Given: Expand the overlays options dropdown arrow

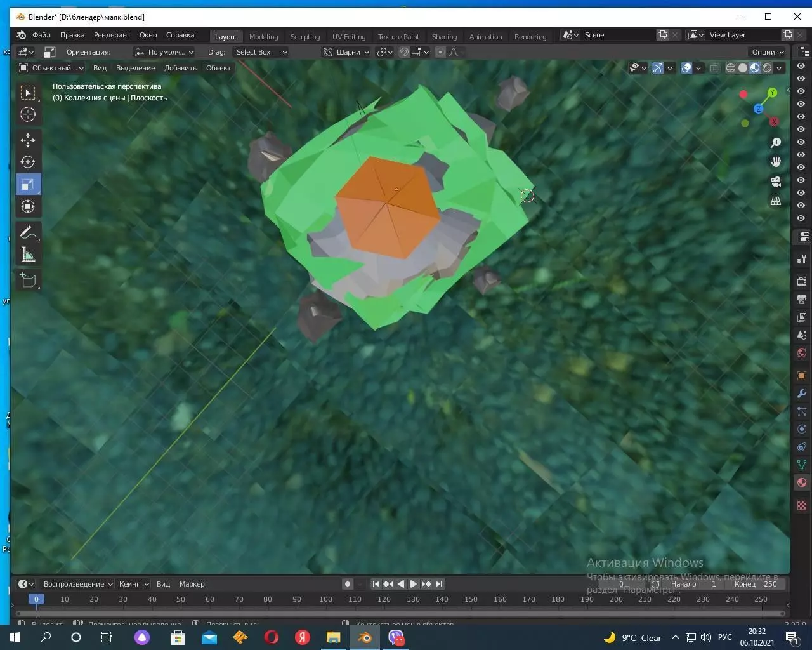Looking at the screenshot, I should click(x=698, y=68).
